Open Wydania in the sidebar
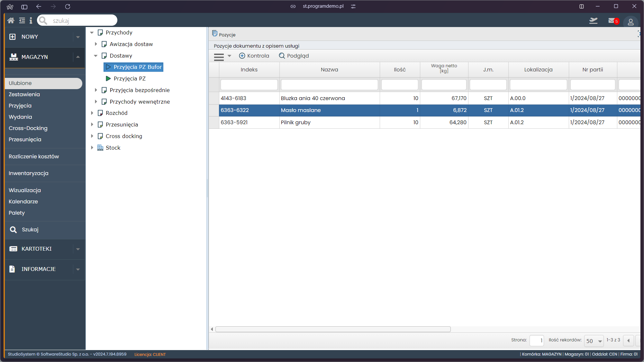The height and width of the screenshot is (362, 644). [21, 117]
